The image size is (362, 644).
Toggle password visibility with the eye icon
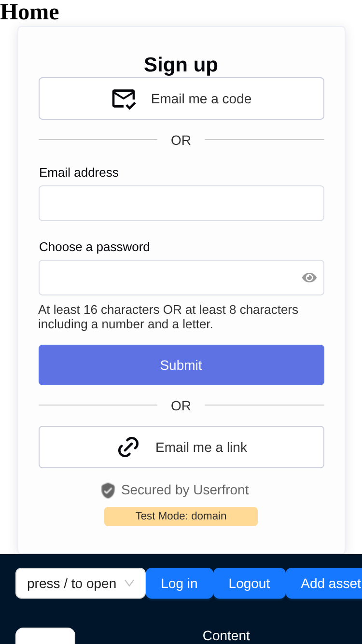pyautogui.click(x=309, y=278)
